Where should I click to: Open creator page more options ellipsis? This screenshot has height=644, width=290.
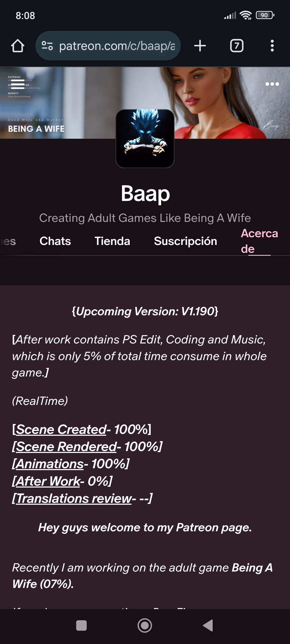(272, 84)
